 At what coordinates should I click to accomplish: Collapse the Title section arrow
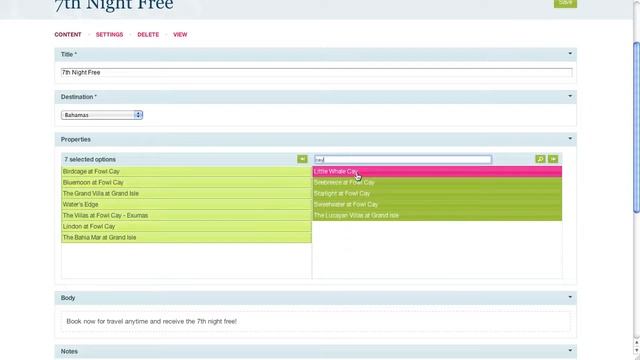pos(570,53)
